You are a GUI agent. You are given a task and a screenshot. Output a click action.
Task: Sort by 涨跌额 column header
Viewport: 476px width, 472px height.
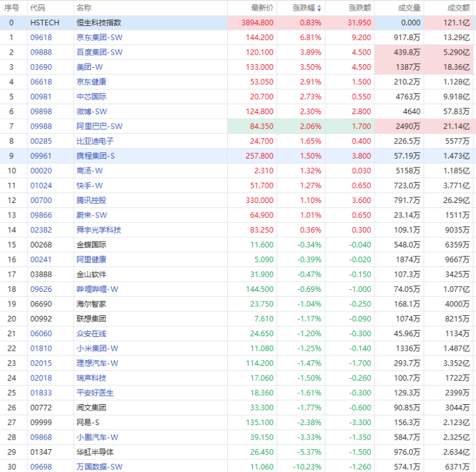360,8
